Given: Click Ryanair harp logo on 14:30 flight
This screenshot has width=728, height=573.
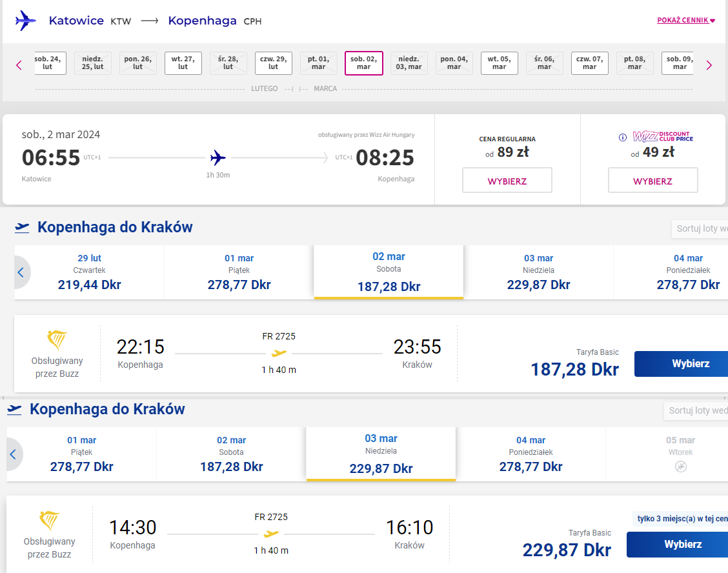Looking at the screenshot, I should [49, 521].
